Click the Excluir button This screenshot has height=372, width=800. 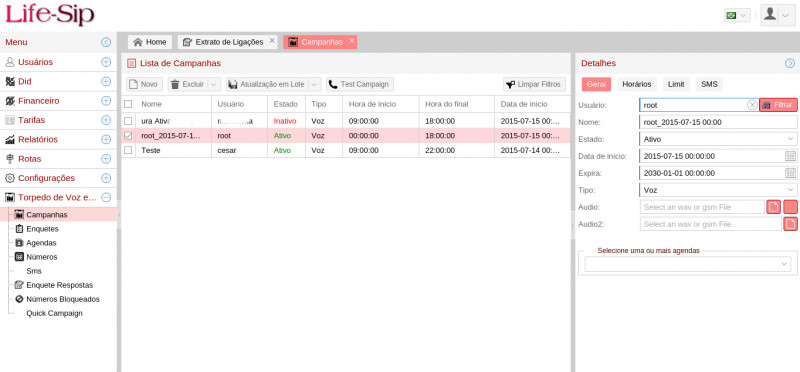click(x=188, y=84)
